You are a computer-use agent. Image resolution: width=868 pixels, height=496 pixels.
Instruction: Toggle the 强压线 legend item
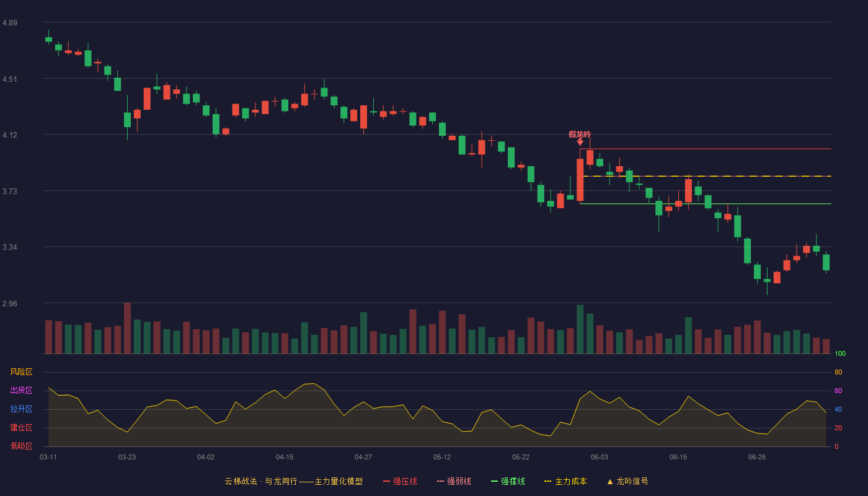click(x=400, y=481)
